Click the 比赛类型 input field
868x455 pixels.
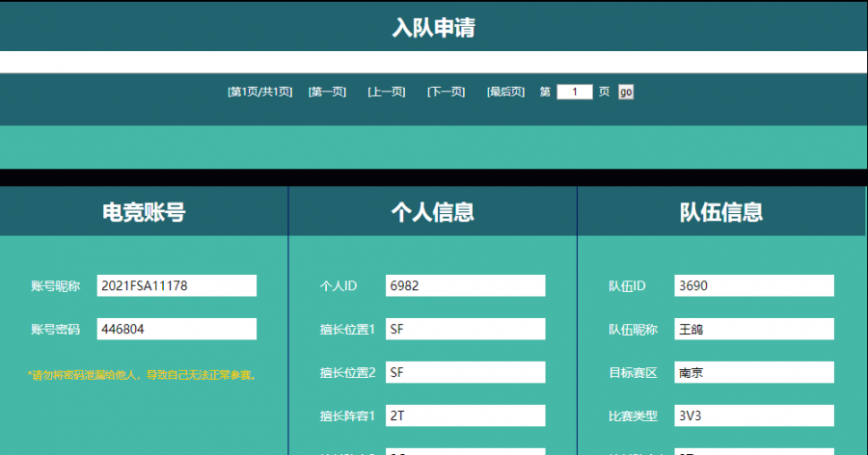click(754, 415)
